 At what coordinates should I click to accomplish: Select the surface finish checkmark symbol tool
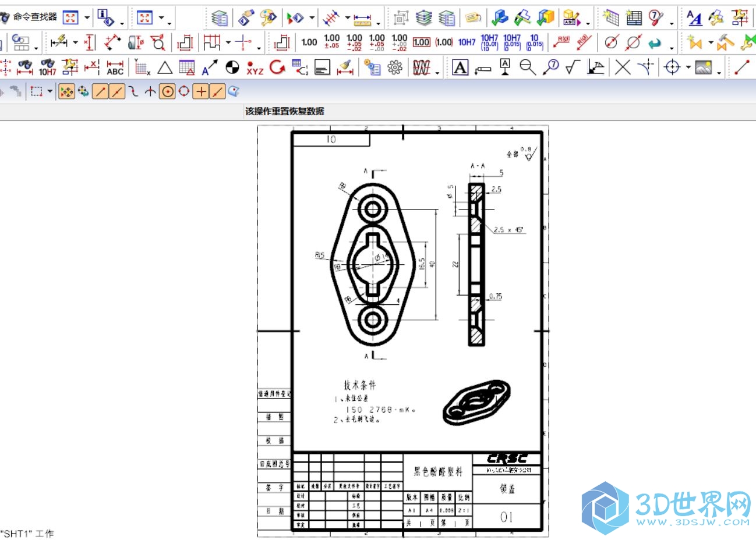pos(573,67)
